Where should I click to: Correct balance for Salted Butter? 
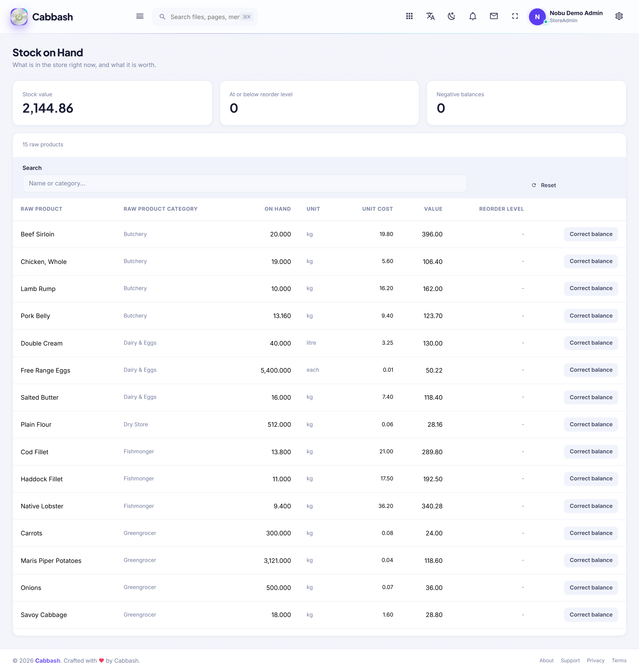pyautogui.click(x=591, y=397)
